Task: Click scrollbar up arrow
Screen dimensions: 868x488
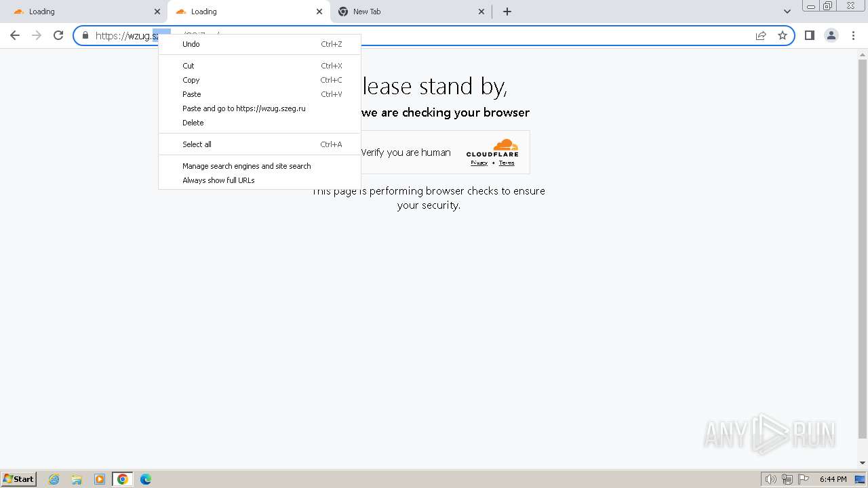Action: [x=863, y=54]
